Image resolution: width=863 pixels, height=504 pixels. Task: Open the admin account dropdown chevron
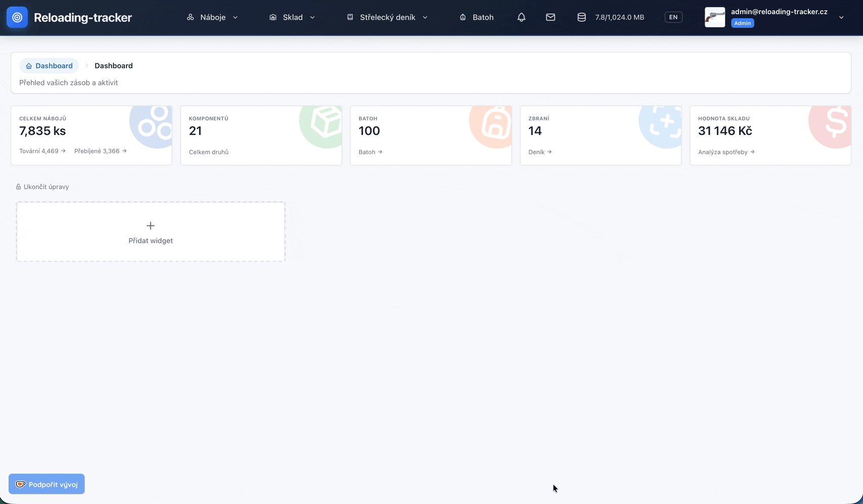pos(841,17)
